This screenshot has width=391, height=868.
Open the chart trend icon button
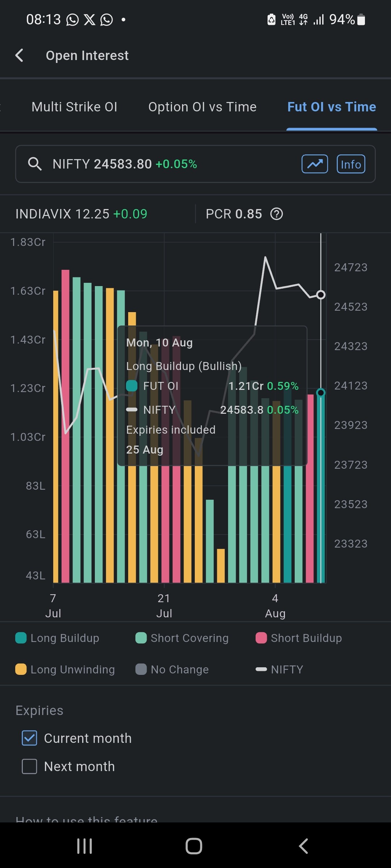coord(315,164)
